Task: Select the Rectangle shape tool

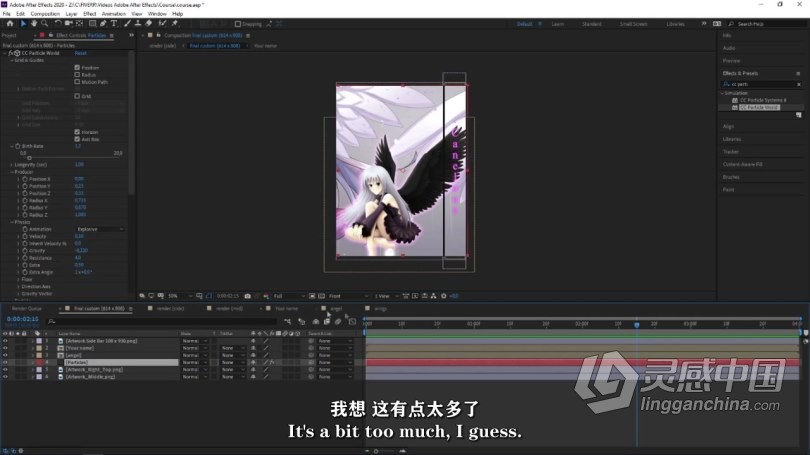Action: [x=92, y=24]
